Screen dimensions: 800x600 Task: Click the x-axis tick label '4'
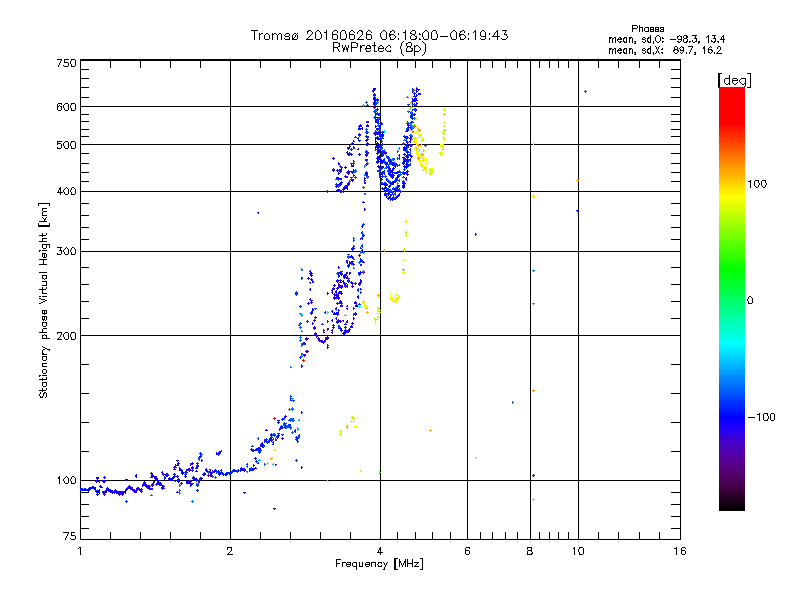tap(380, 551)
